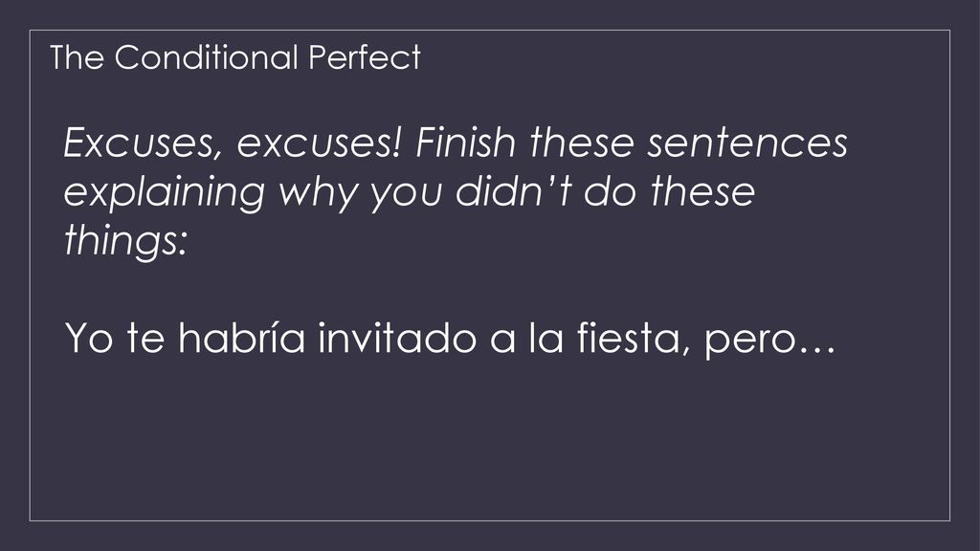Click the italic word 'things:'
Screen dimensions: 980x551
[x=125, y=241]
